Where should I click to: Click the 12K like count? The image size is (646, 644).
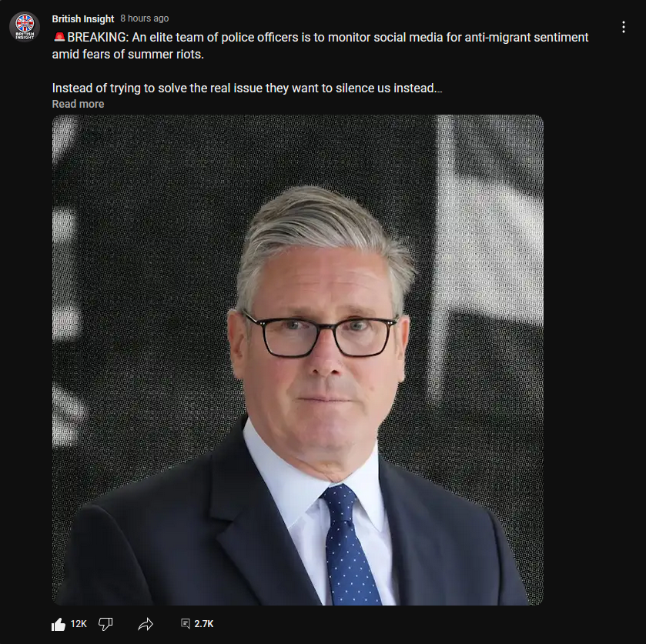[79, 624]
